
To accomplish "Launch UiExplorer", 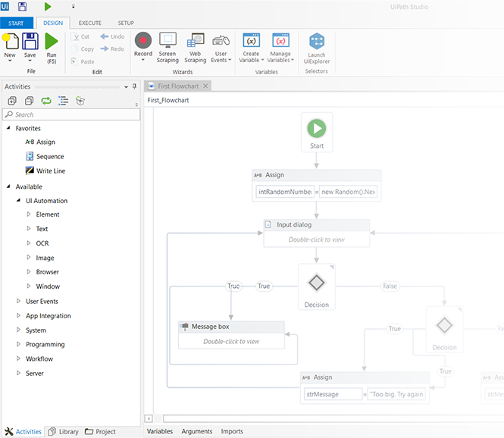I will tap(317, 48).
